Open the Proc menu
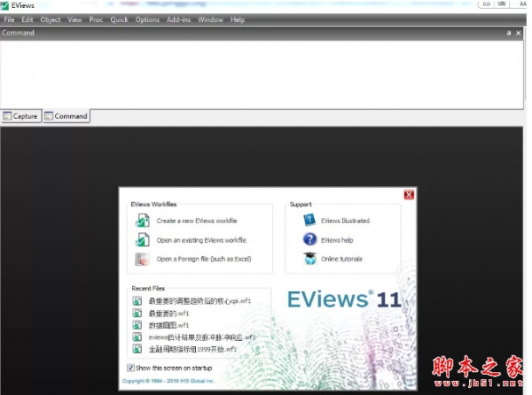Screen dimensions: 532x395 tap(96, 19)
